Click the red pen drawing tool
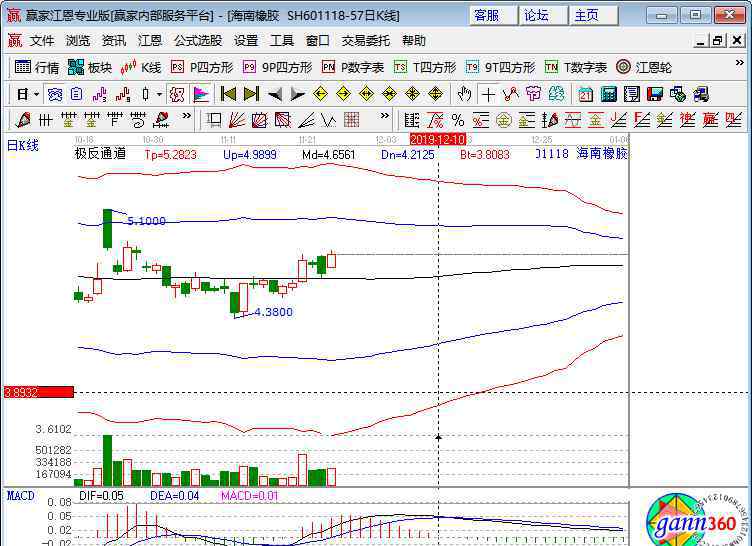Screen dimensions: 752x546 pyautogui.click(x=23, y=120)
